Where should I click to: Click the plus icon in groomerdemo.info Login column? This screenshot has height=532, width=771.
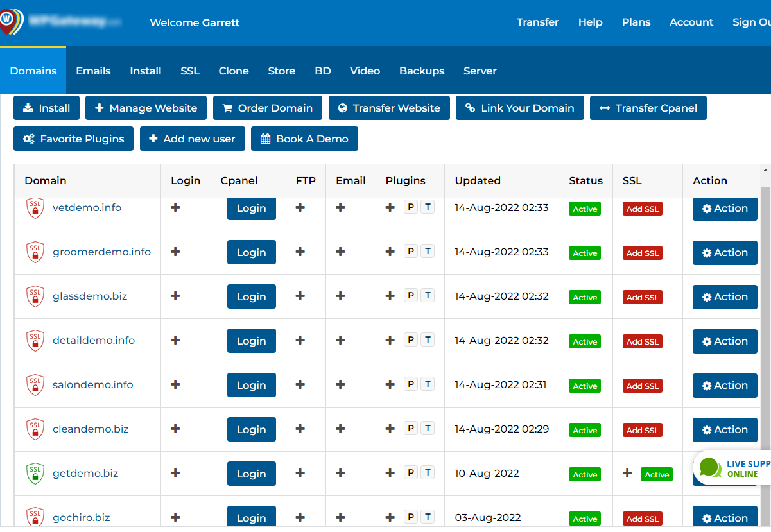click(175, 252)
